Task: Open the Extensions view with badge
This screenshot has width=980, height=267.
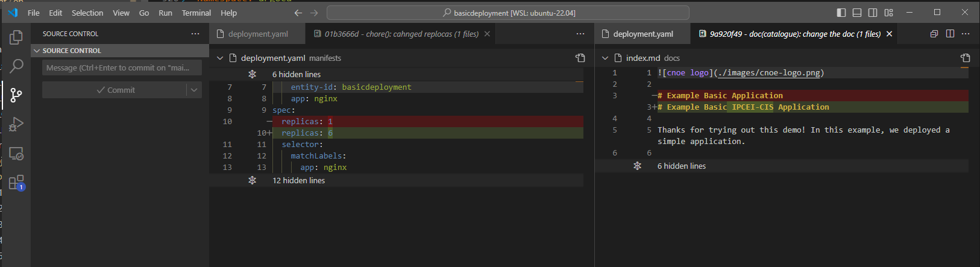Action: point(16,182)
